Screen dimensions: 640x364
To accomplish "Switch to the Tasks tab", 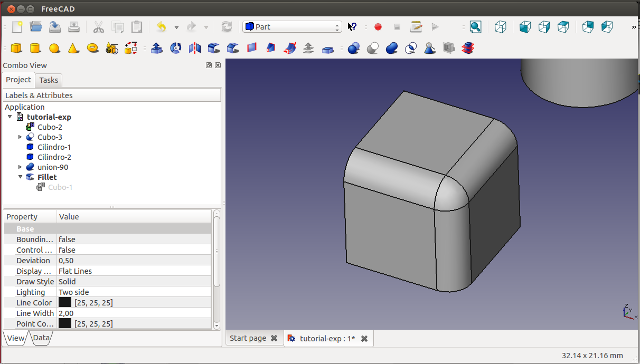I will [x=49, y=80].
